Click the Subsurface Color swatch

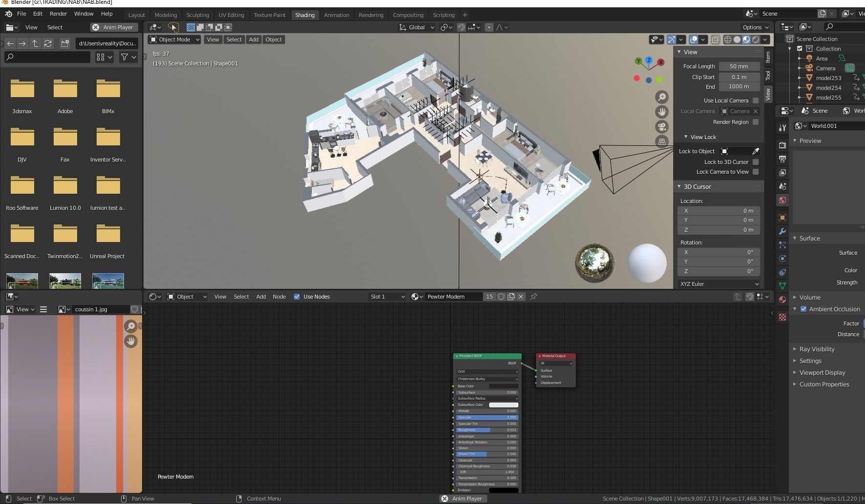(503, 404)
